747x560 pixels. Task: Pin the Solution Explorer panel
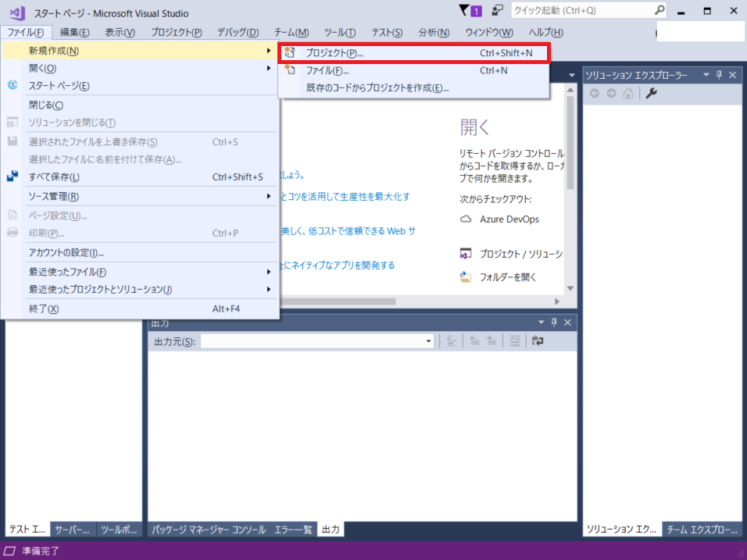coord(720,75)
